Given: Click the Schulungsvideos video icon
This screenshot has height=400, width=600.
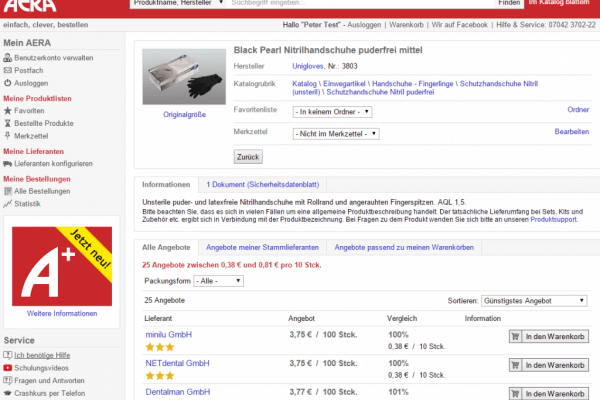Looking at the screenshot, I should tap(8, 367).
